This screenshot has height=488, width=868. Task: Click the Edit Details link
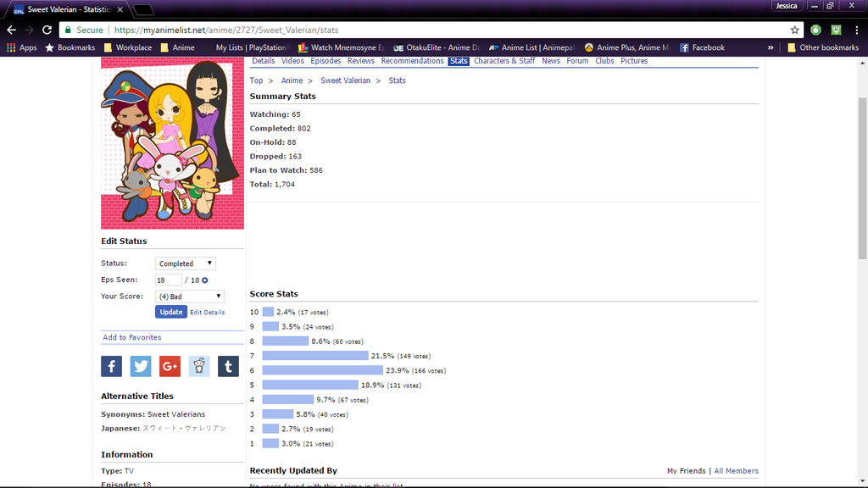coord(208,313)
